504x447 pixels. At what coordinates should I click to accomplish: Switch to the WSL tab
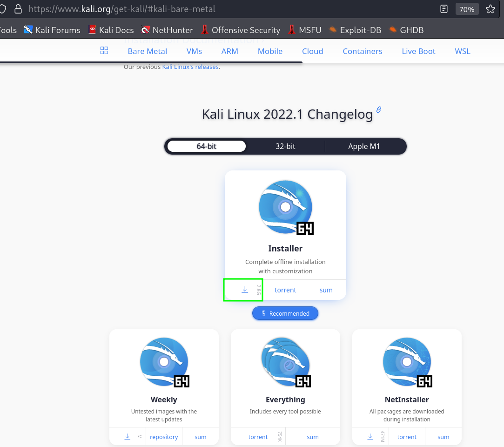coord(462,51)
